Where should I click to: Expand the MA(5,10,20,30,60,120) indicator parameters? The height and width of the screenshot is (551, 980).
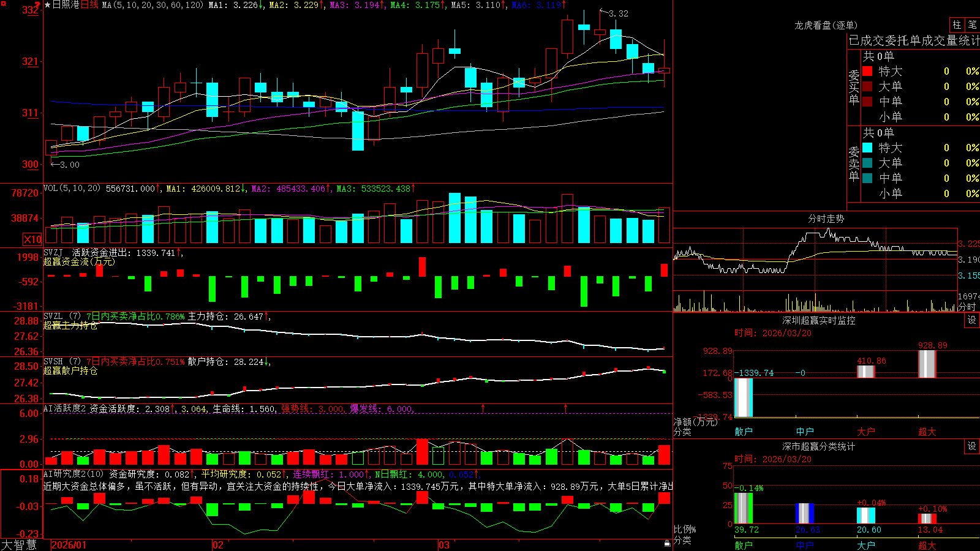(152, 5)
